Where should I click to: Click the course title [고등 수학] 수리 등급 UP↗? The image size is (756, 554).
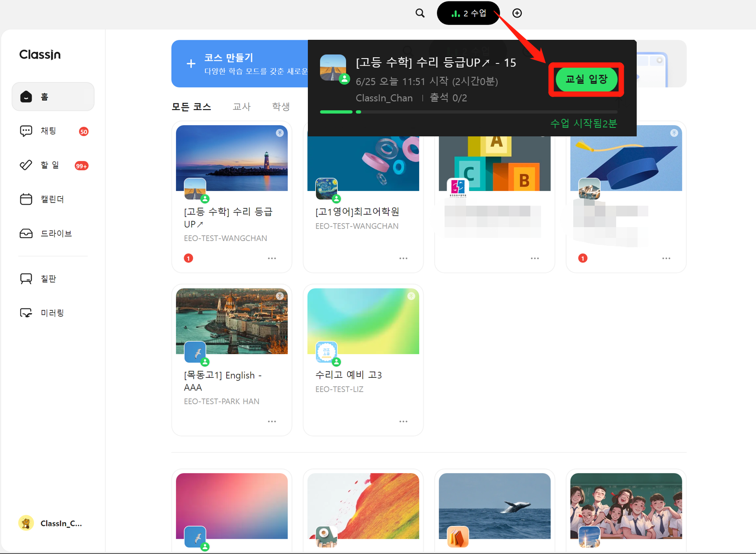[x=228, y=218]
